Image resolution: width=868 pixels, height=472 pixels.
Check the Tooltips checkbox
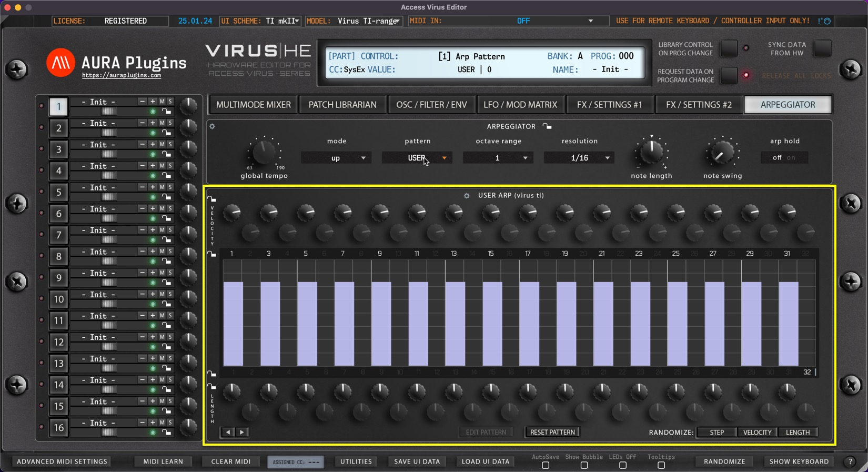pyautogui.click(x=661, y=466)
